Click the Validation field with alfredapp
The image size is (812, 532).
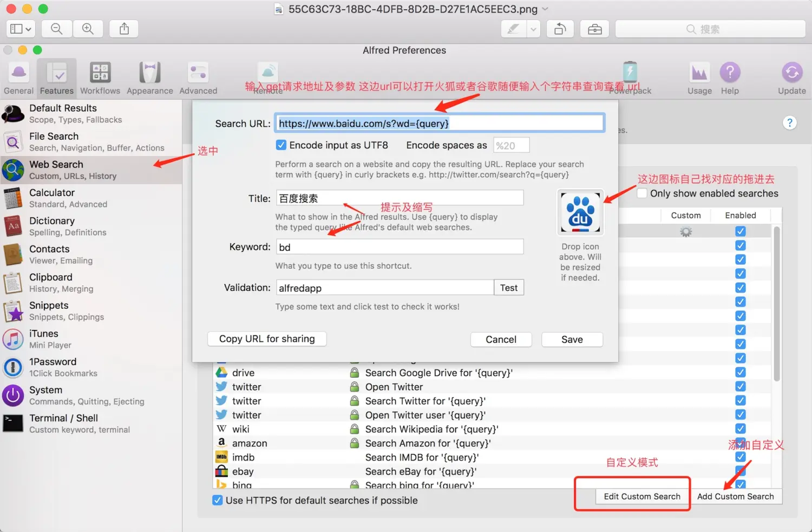click(385, 288)
